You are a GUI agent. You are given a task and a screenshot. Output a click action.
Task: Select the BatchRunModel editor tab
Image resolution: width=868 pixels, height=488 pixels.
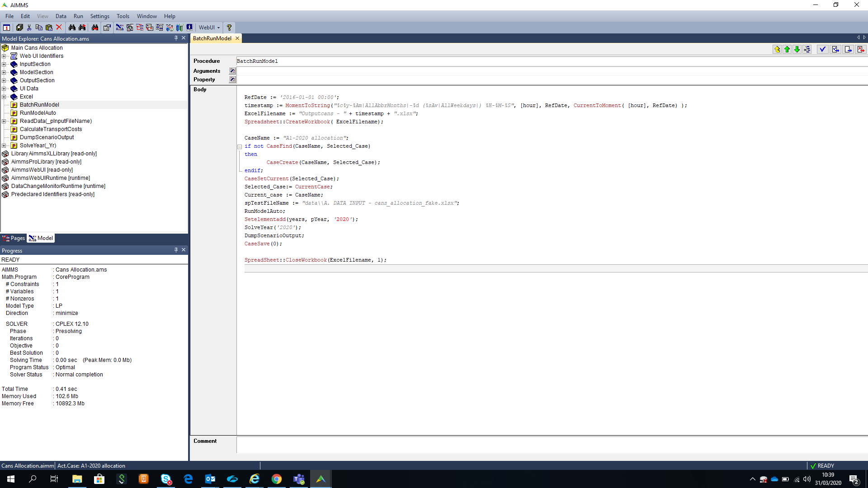(x=212, y=38)
